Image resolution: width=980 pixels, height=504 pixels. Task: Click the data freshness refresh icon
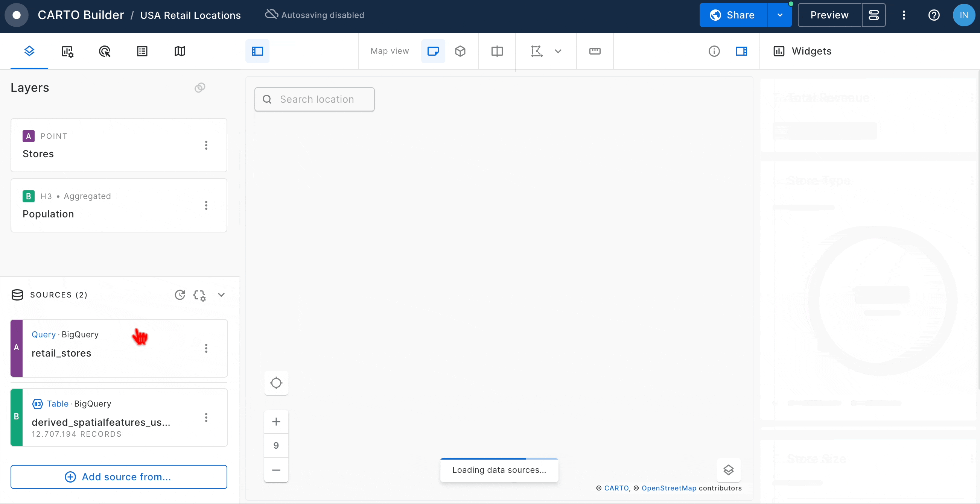point(180,295)
